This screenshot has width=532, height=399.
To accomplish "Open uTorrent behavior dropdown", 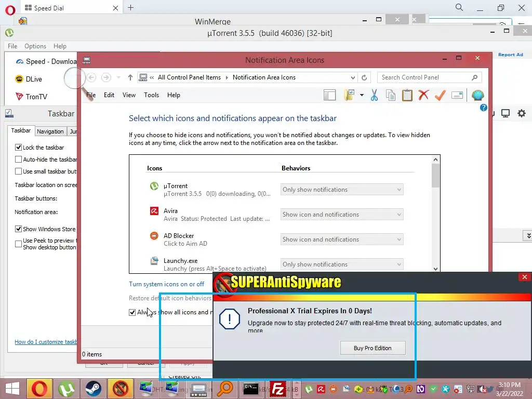I will 342,190.
